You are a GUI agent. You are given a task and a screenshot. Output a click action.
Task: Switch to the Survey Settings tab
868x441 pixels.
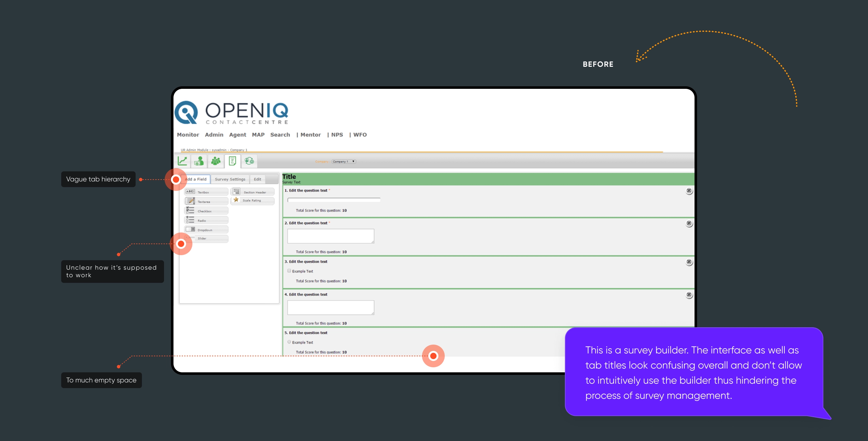coord(230,179)
